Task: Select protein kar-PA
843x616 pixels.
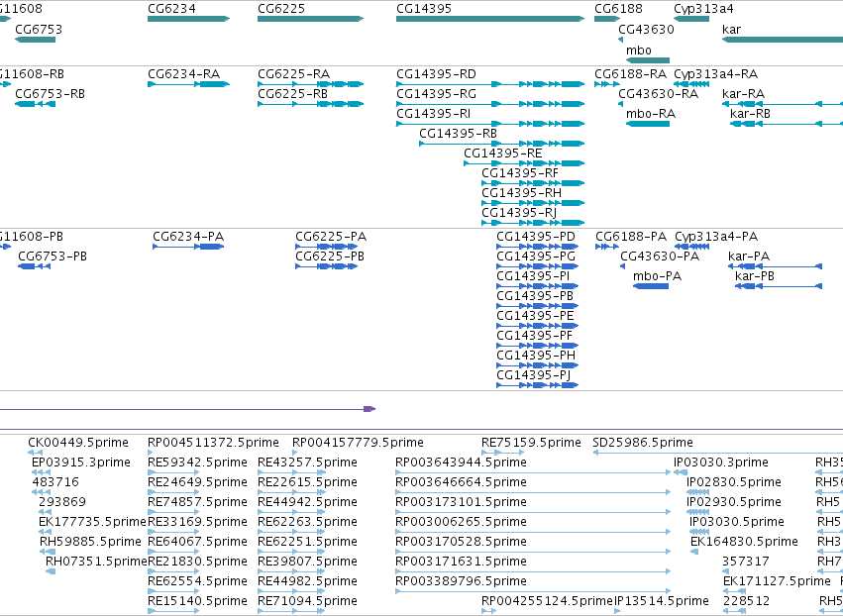Action: tap(748, 257)
